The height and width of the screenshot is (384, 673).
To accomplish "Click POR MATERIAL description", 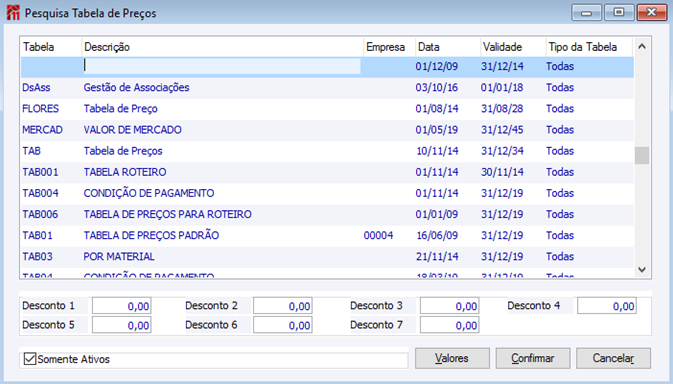I will (119, 257).
